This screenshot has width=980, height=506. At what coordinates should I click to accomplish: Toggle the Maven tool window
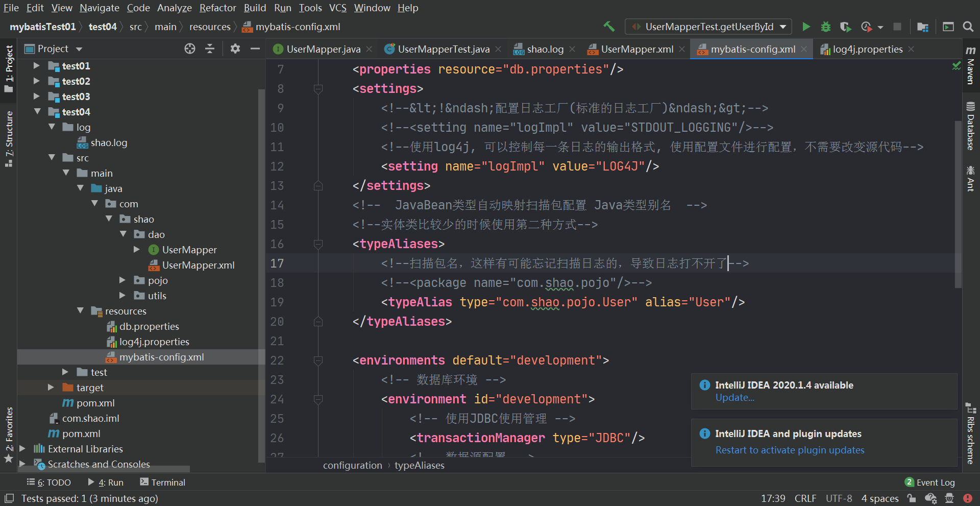click(971, 65)
